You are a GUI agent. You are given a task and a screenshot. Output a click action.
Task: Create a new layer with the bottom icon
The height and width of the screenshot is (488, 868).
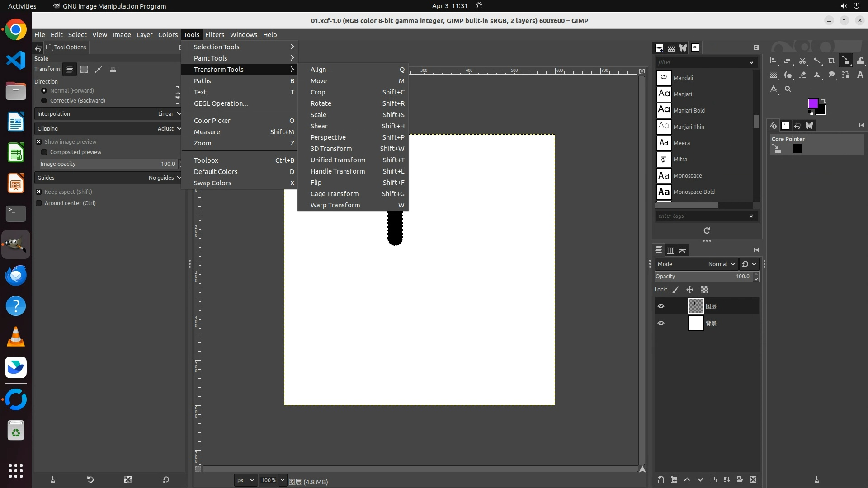(661, 479)
